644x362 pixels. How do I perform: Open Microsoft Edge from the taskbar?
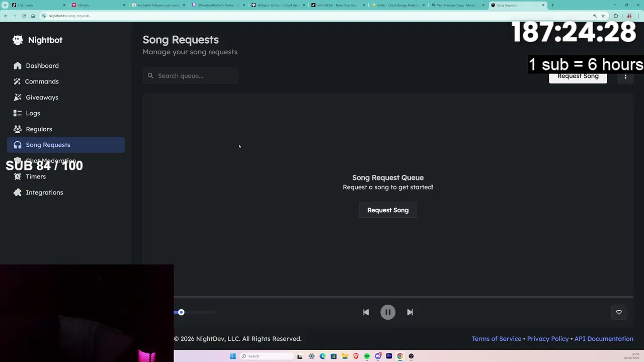point(323,356)
